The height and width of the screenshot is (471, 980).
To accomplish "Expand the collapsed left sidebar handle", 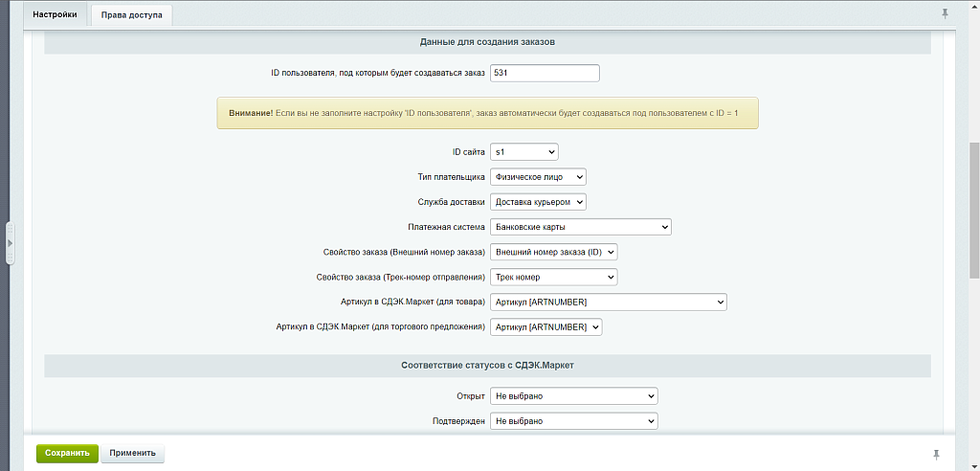I will click(10, 244).
